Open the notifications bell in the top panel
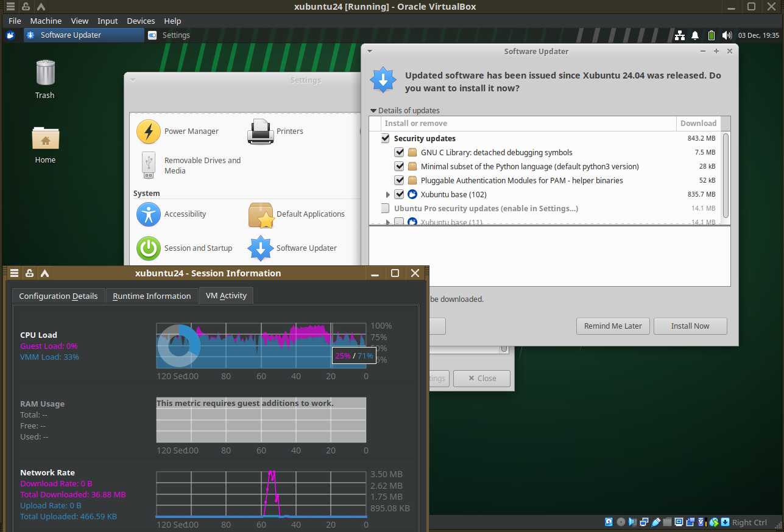The image size is (784, 532). coord(695,35)
